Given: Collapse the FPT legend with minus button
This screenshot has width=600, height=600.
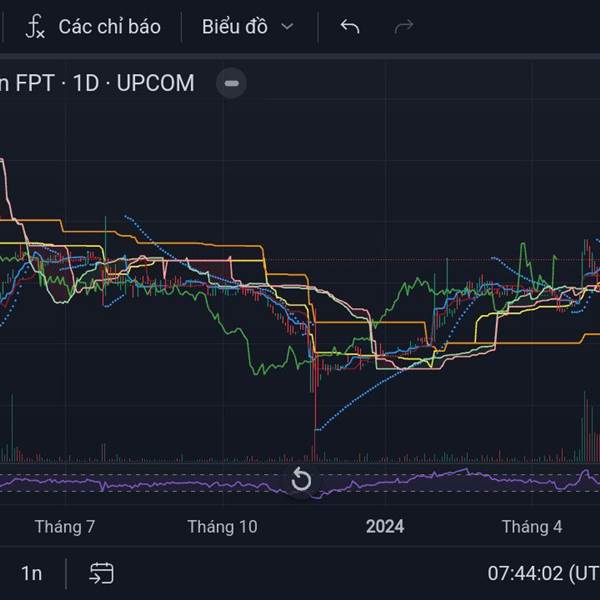Looking at the screenshot, I should tap(231, 83).
